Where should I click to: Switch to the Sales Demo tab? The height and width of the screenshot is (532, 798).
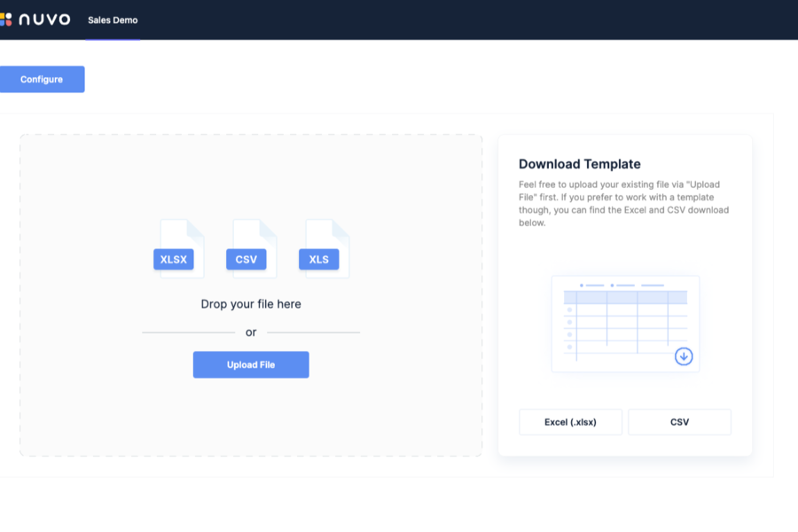pos(113,20)
